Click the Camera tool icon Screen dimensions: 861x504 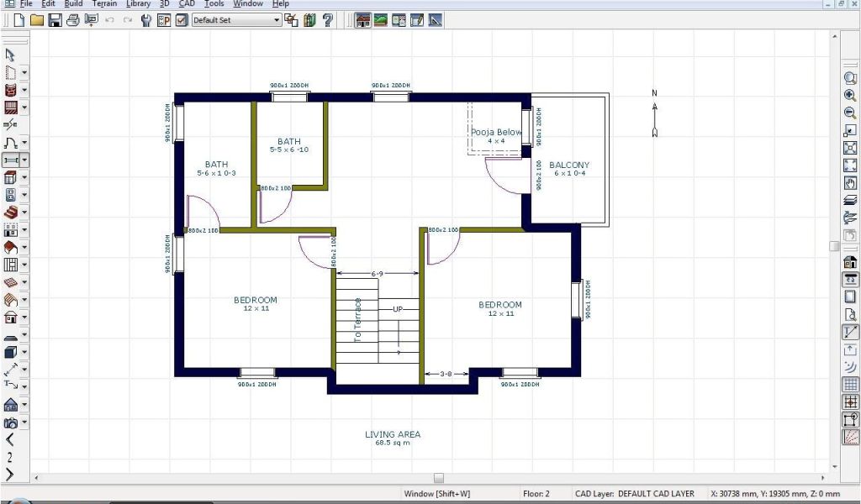[11, 423]
